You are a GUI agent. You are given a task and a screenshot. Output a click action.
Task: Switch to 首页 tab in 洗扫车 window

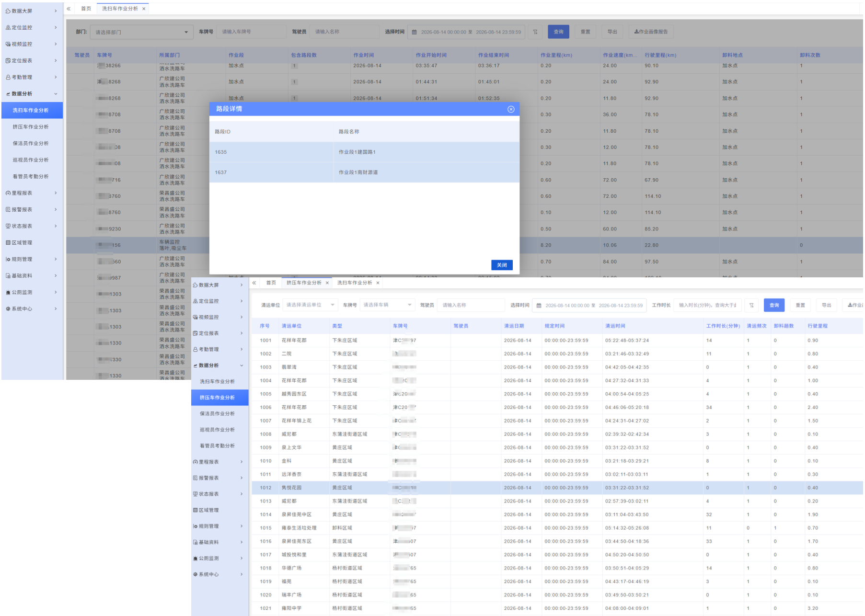pyautogui.click(x=86, y=9)
